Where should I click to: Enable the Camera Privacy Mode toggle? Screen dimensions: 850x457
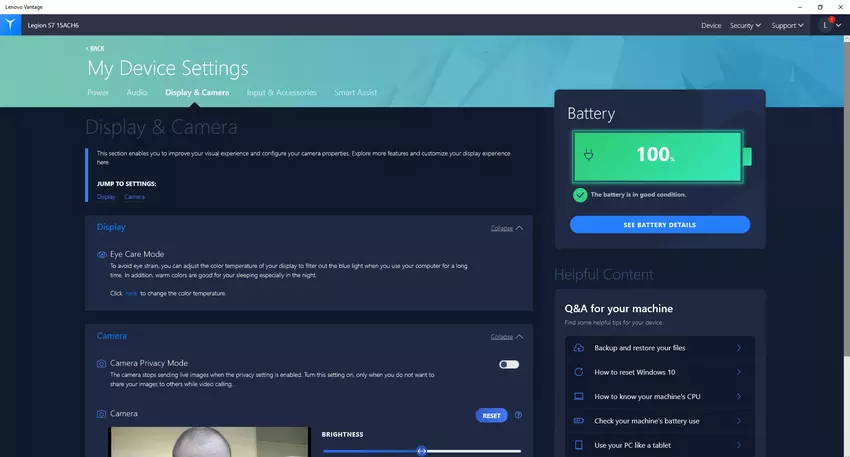(x=509, y=364)
